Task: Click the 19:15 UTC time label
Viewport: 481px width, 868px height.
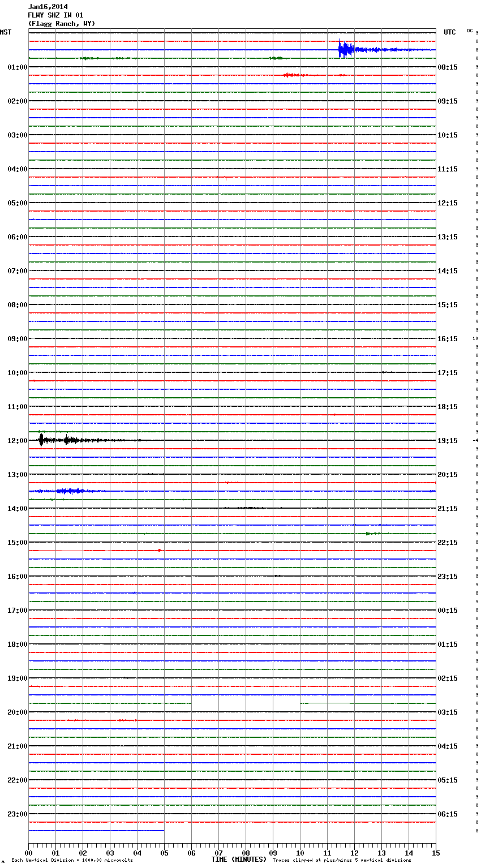Action: [x=448, y=441]
